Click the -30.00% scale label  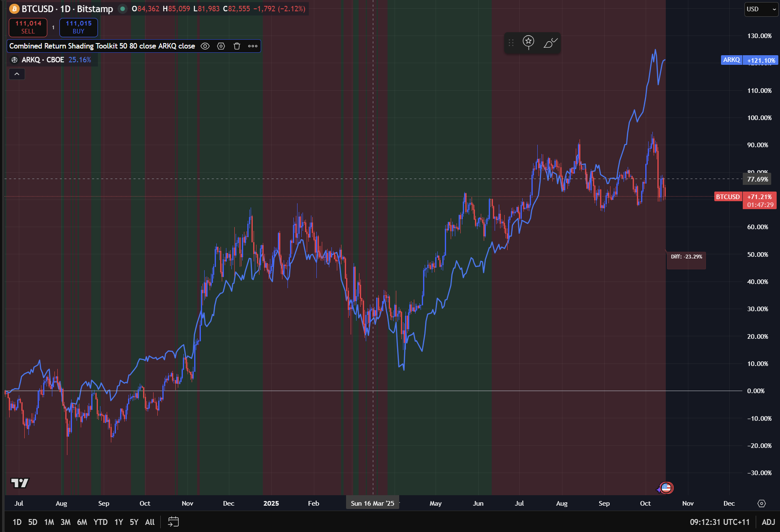(759, 473)
